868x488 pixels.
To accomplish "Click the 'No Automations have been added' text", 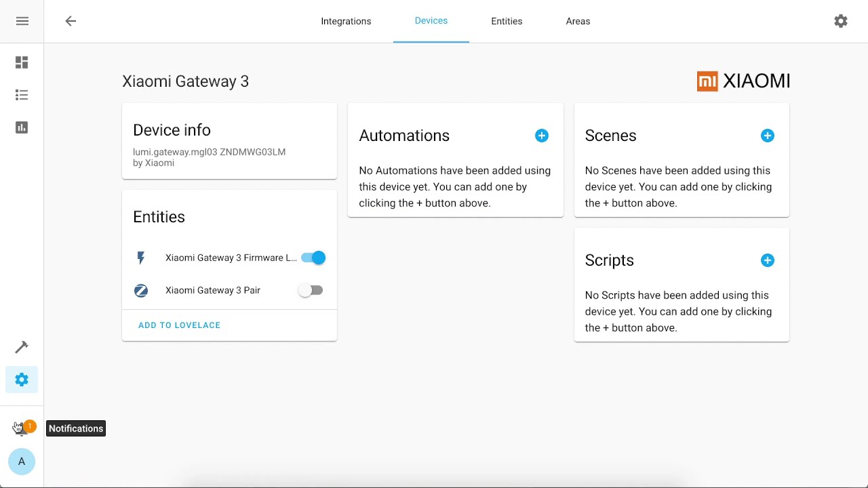I will (x=455, y=186).
